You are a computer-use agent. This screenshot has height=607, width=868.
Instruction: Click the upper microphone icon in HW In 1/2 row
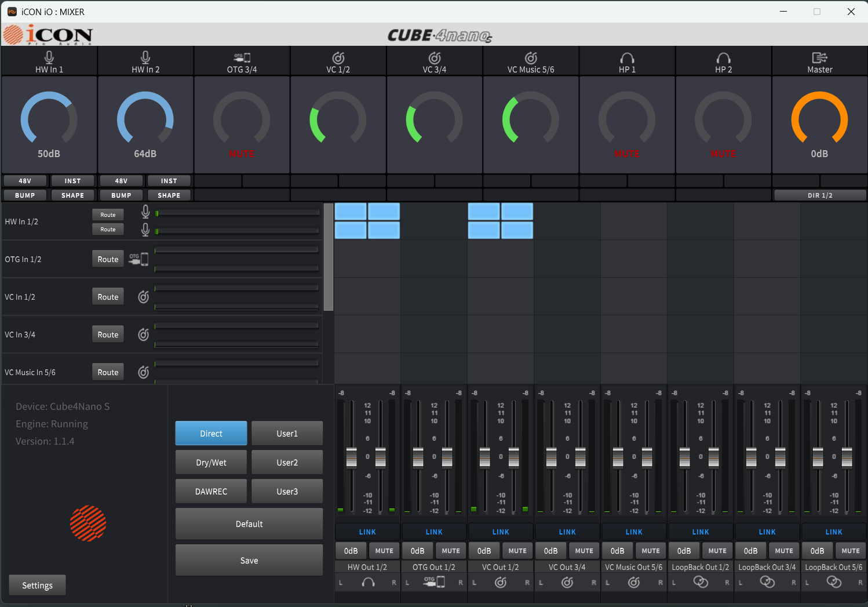(145, 212)
